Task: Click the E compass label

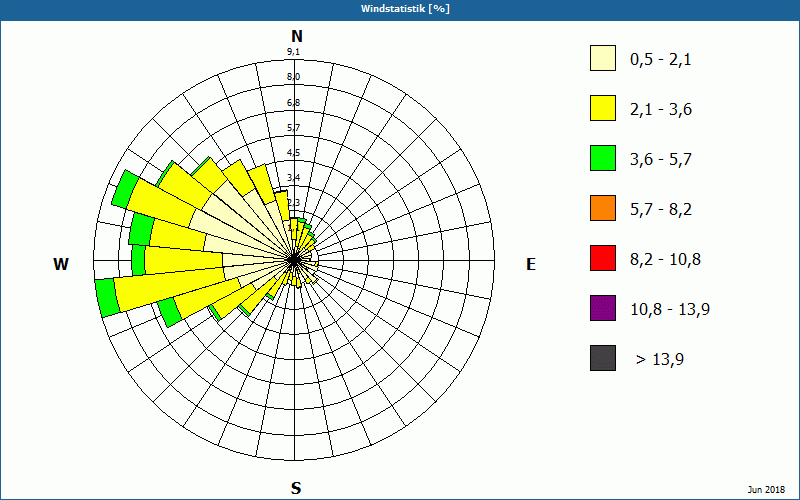Action: click(x=531, y=264)
